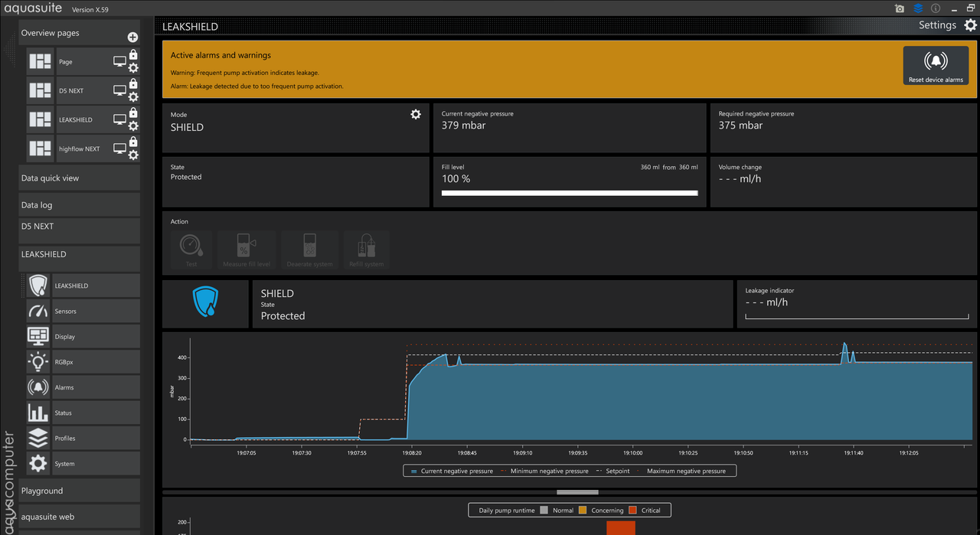980x535 pixels.
Task: Click the screenshot camera icon in title bar
Action: coord(900,8)
